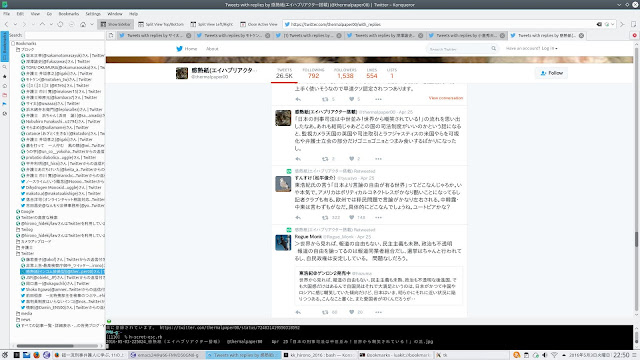Open the Bookmarks menu
The width and height of the screenshot is (640, 360).
click(69, 14)
